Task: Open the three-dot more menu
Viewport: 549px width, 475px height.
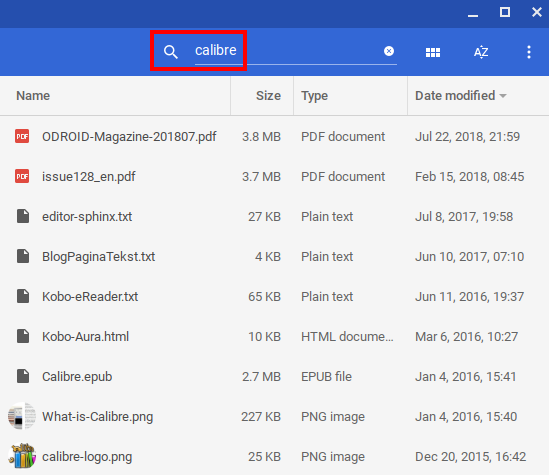Action: 529,52
